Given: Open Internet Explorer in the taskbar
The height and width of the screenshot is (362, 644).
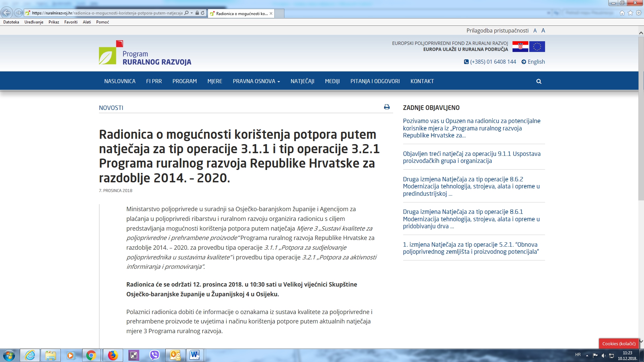Looking at the screenshot, I should pyautogui.click(x=30, y=355).
